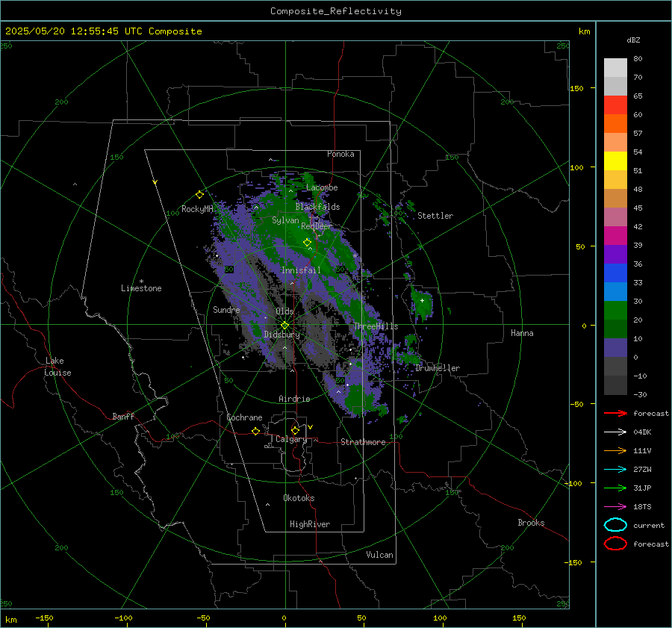The width and height of the screenshot is (672, 628).
Task: Click the cyan 27ZW arrow icon
Action: pos(615,469)
